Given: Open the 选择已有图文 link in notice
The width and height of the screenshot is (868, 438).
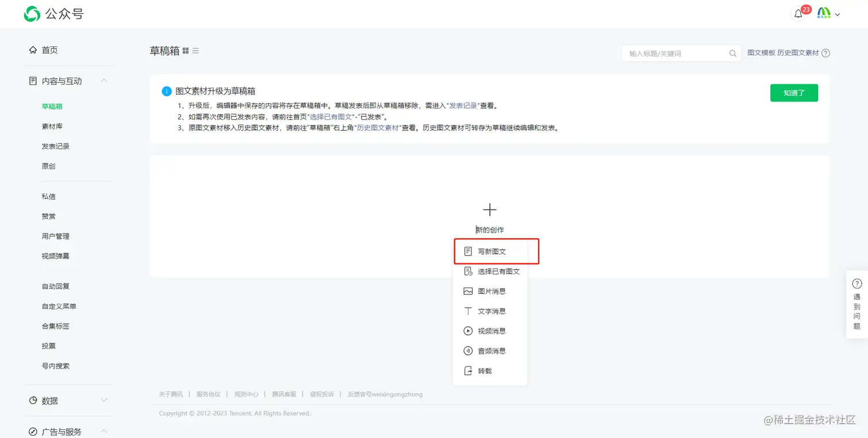Looking at the screenshot, I should tap(330, 117).
